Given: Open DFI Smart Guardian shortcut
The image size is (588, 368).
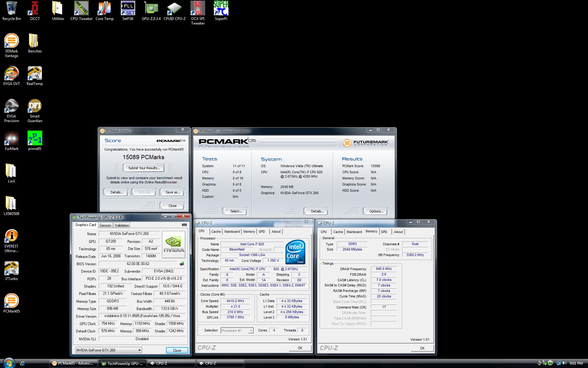Looking at the screenshot, I should 35,110.
